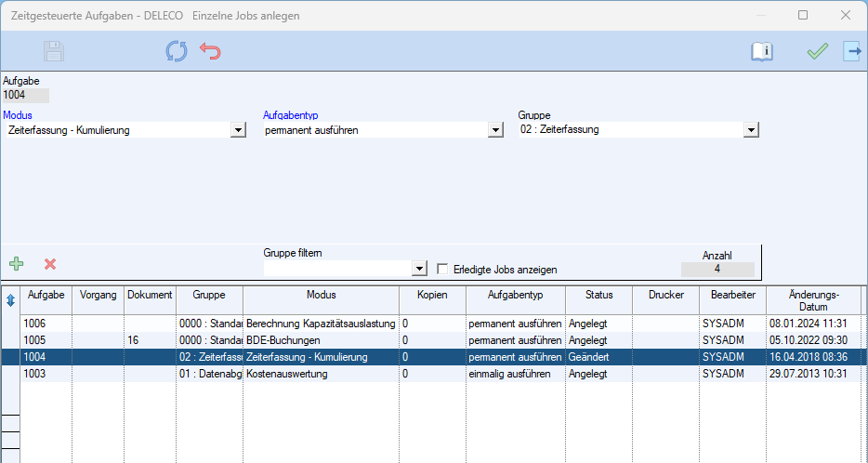The image size is (868, 463).
Task: Click the Änderungs-Datum column header
Action: (813, 299)
